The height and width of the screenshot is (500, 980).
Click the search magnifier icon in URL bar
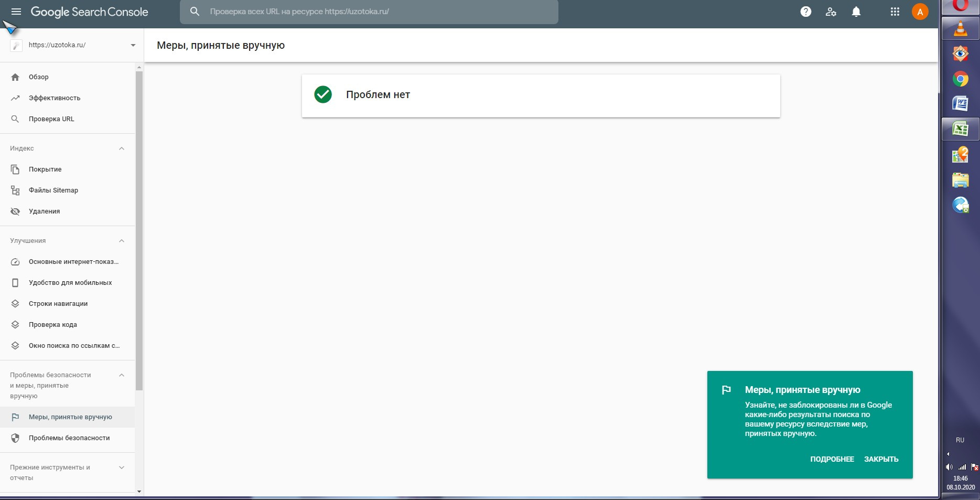click(x=195, y=12)
